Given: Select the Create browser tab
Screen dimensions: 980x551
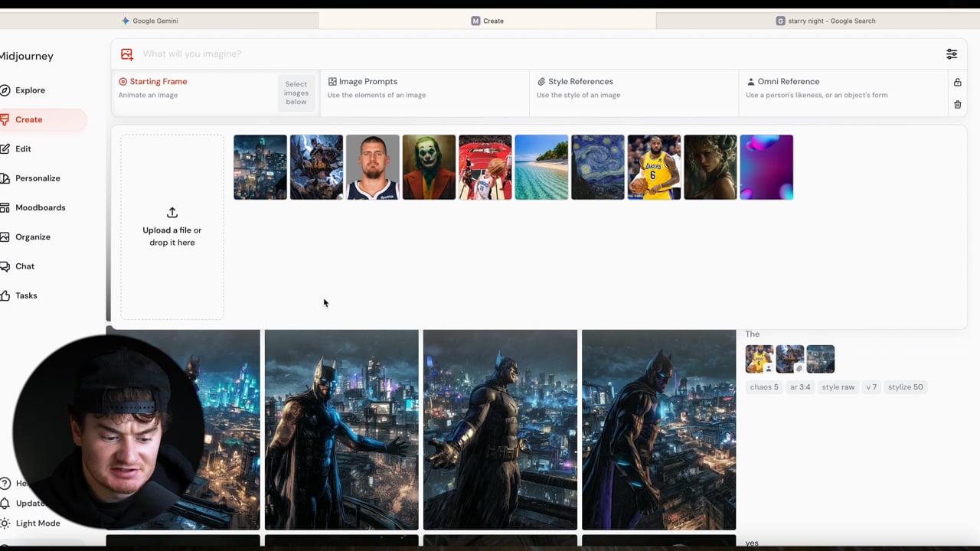Looking at the screenshot, I should pyautogui.click(x=487, y=21).
